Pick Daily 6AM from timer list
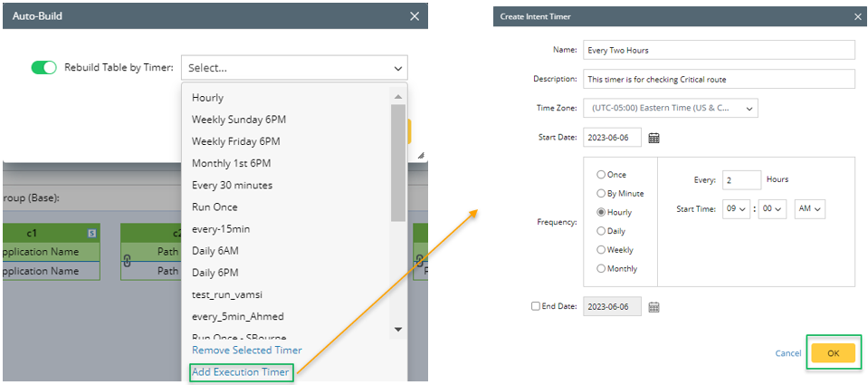The width and height of the screenshot is (868, 385). click(215, 251)
